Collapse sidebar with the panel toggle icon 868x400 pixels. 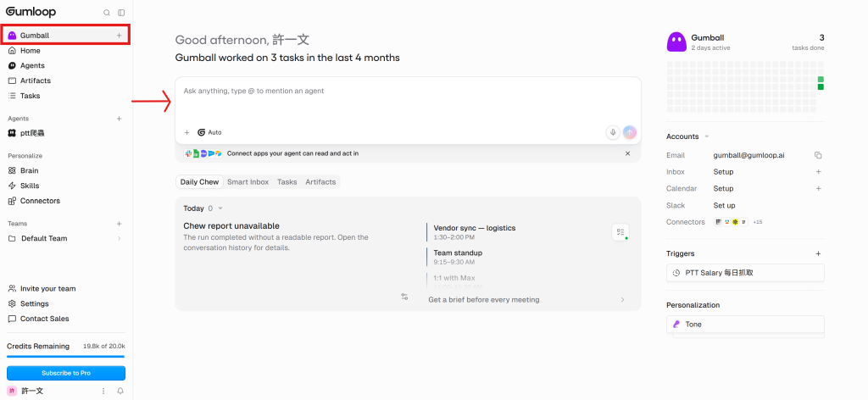click(x=121, y=13)
